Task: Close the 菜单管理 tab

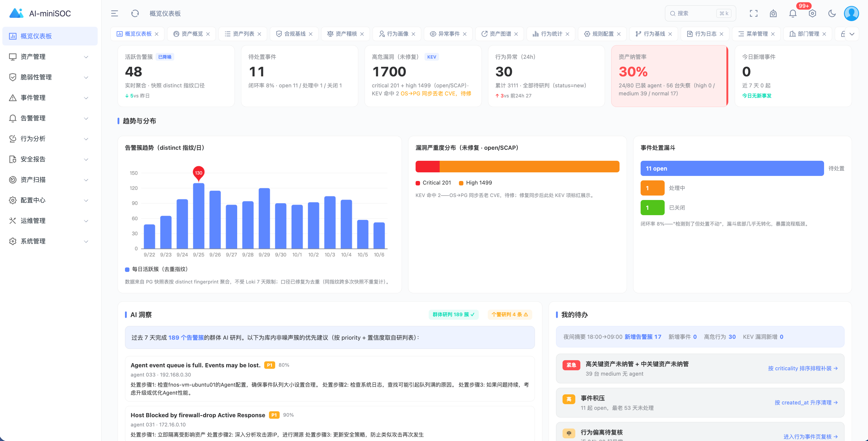Action: [773, 34]
